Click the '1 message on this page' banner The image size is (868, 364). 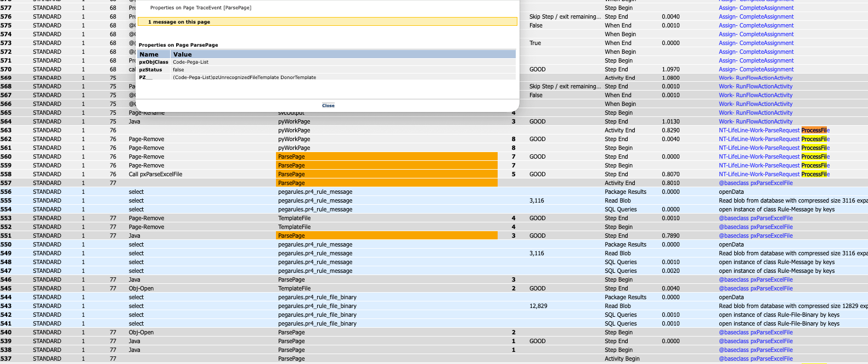[326, 22]
